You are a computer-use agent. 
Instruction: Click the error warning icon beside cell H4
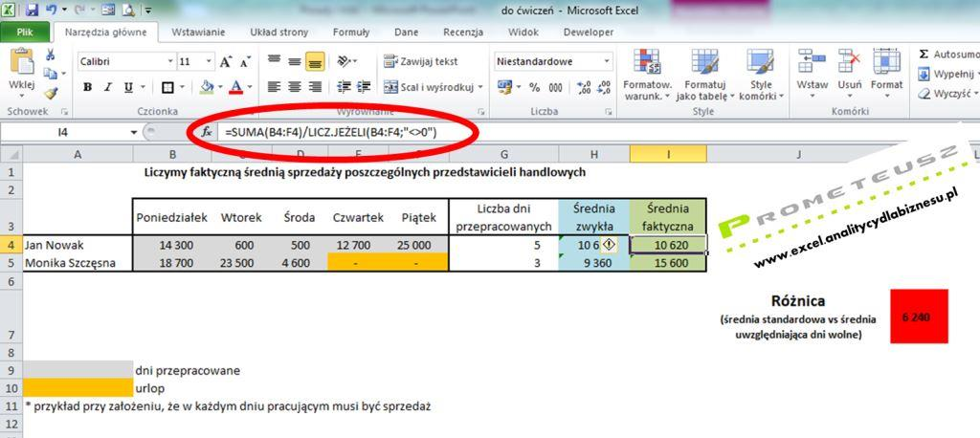point(608,245)
